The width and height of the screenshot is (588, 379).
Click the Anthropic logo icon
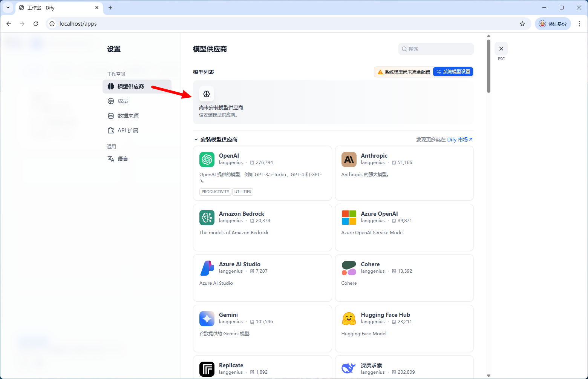pos(349,160)
